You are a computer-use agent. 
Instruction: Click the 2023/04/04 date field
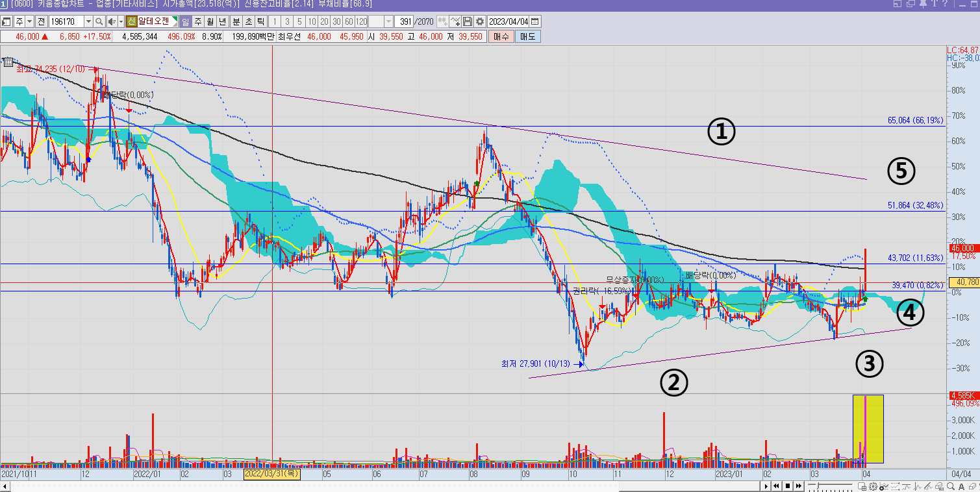(x=509, y=21)
